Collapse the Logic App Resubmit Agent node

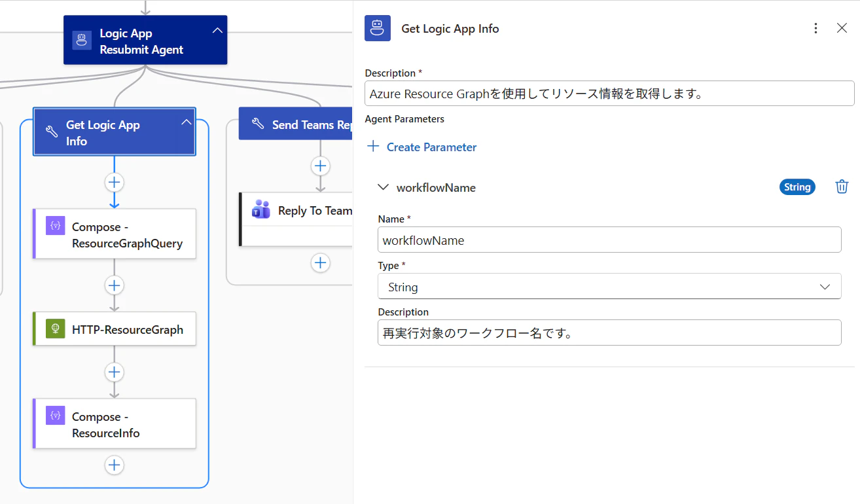click(218, 31)
